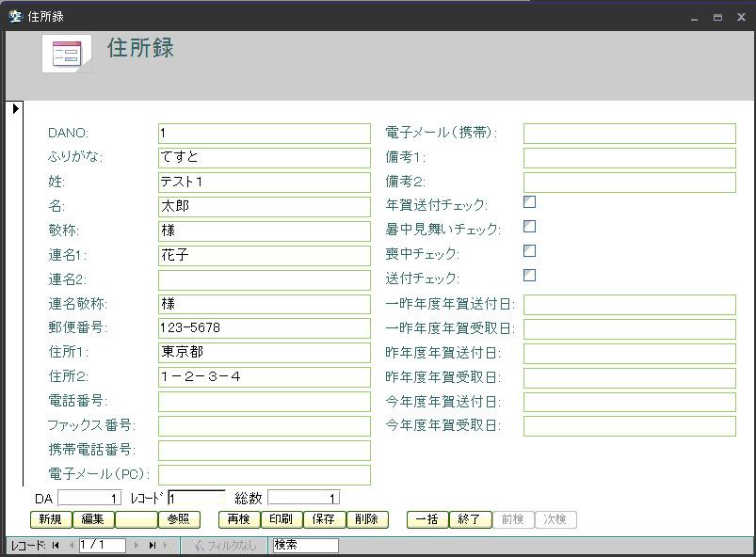The height and width of the screenshot is (557, 756).
Task: Click the 終了 button
Action: [470, 519]
